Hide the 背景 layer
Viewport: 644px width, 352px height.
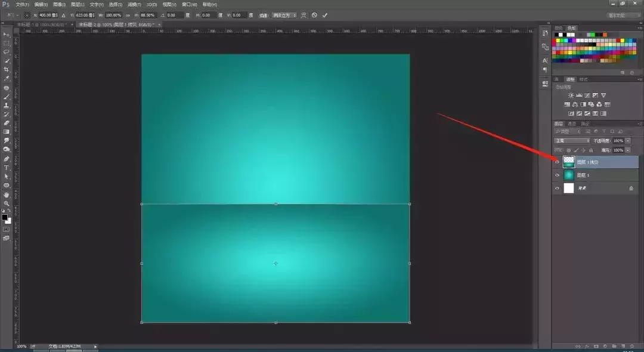[557, 187]
